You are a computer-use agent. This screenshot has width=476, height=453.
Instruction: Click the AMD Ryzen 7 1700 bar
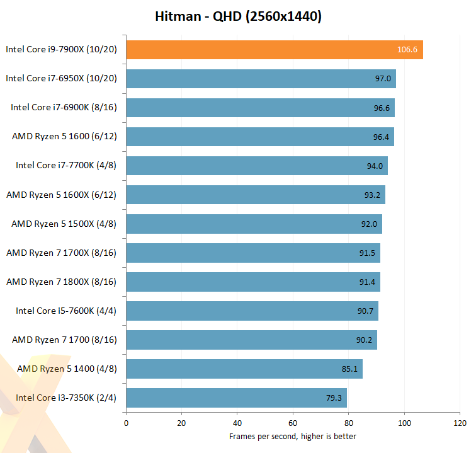pos(252,340)
